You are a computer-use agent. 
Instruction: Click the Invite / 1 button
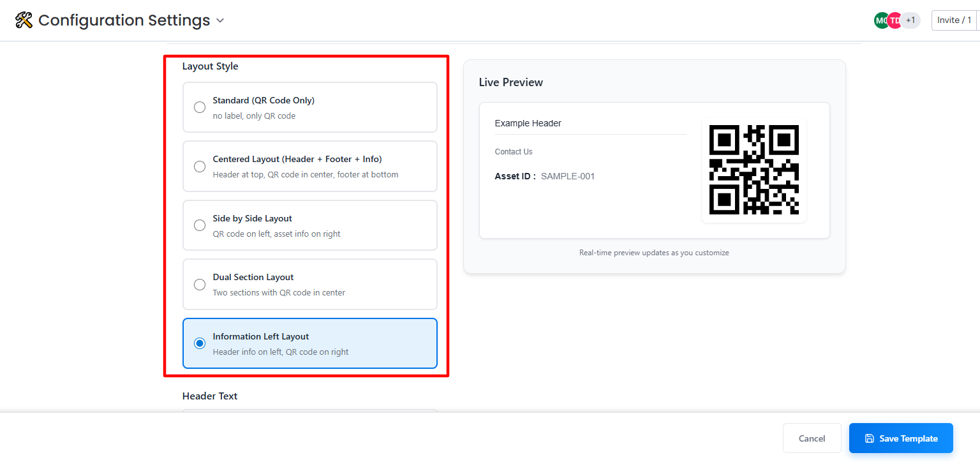pos(954,20)
